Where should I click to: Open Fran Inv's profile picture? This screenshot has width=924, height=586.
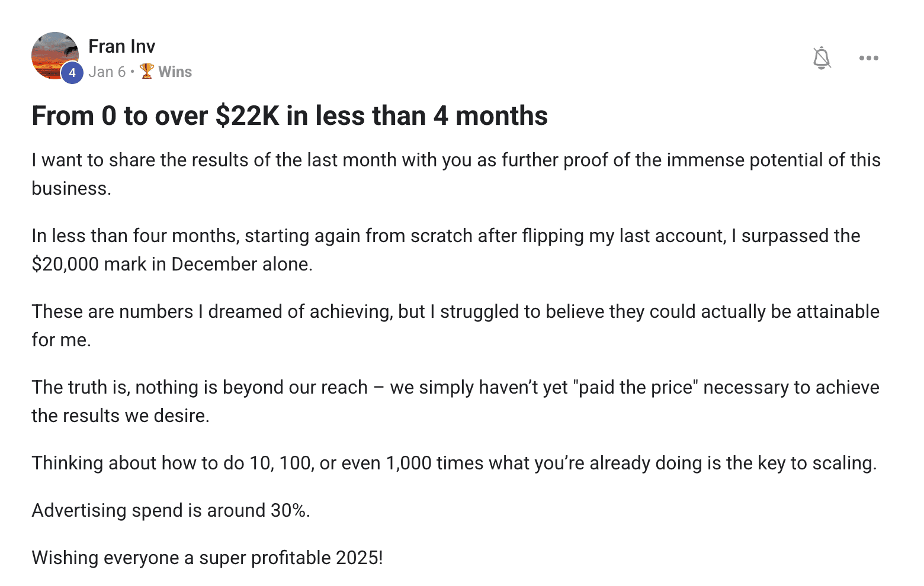(52, 53)
